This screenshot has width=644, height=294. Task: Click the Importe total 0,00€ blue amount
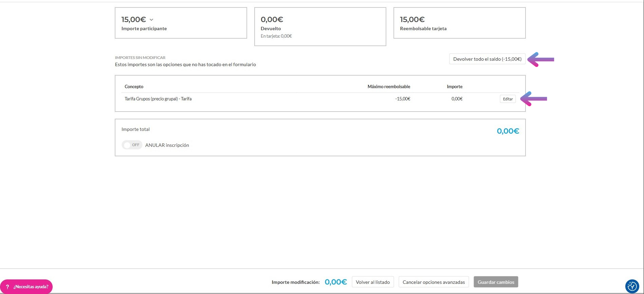(508, 131)
